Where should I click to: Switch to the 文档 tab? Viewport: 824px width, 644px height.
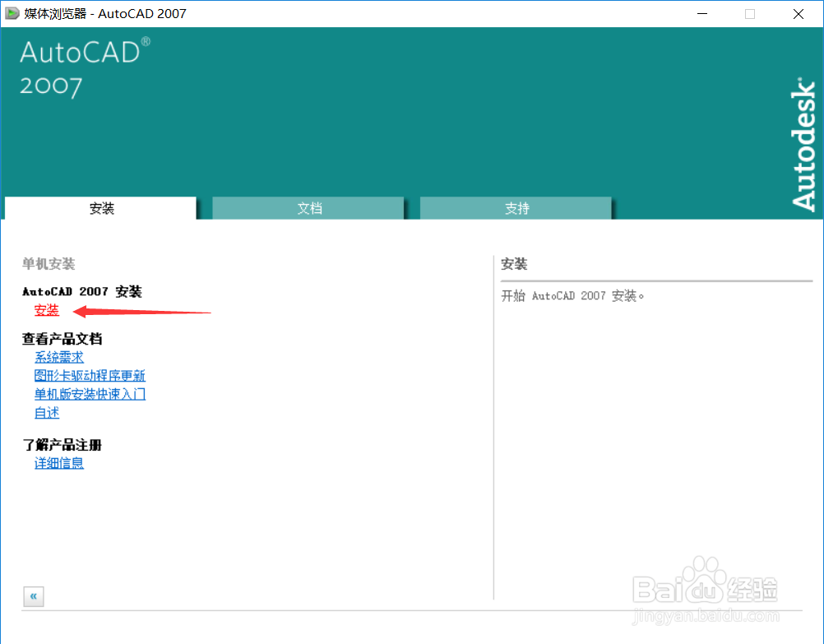pos(308,208)
